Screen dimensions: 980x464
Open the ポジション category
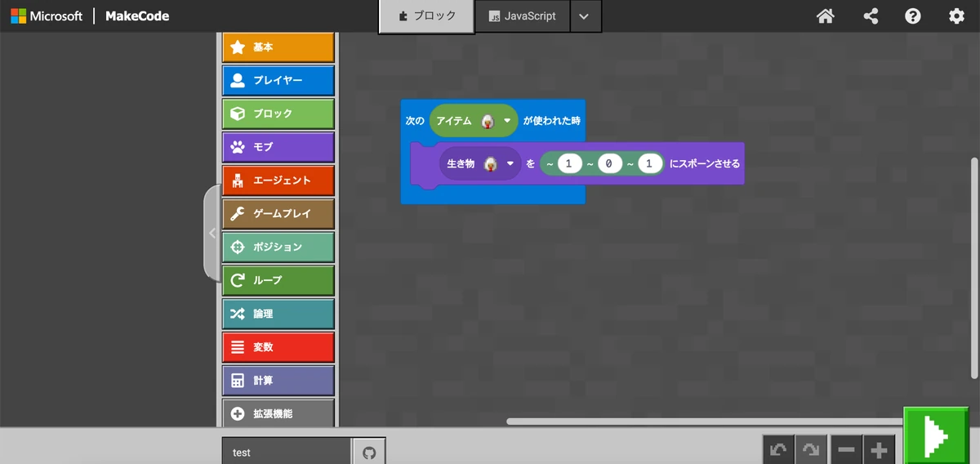click(x=278, y=247)
